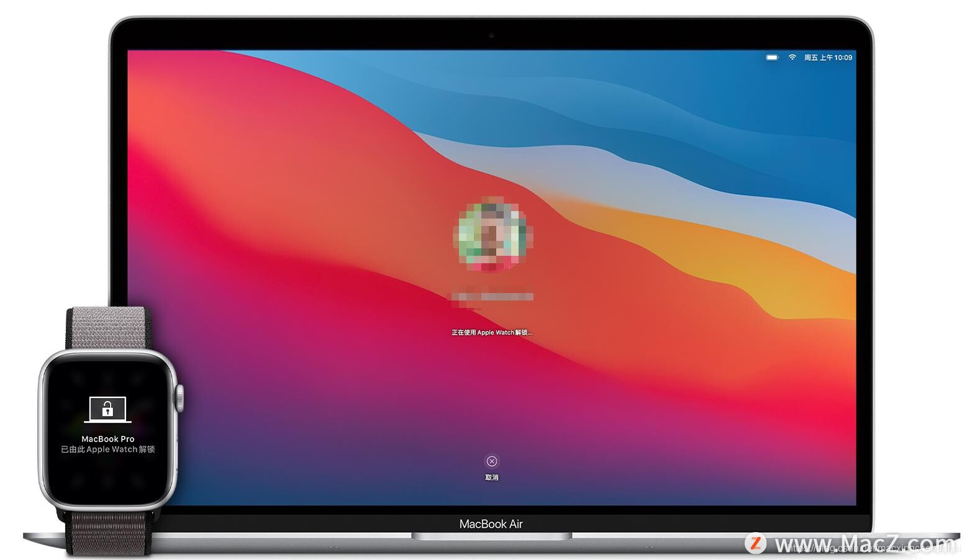The height and width of the screenshot is (560, 967).
Task: Select the blurred user avatar picture
Action: [x=493, y=235]
